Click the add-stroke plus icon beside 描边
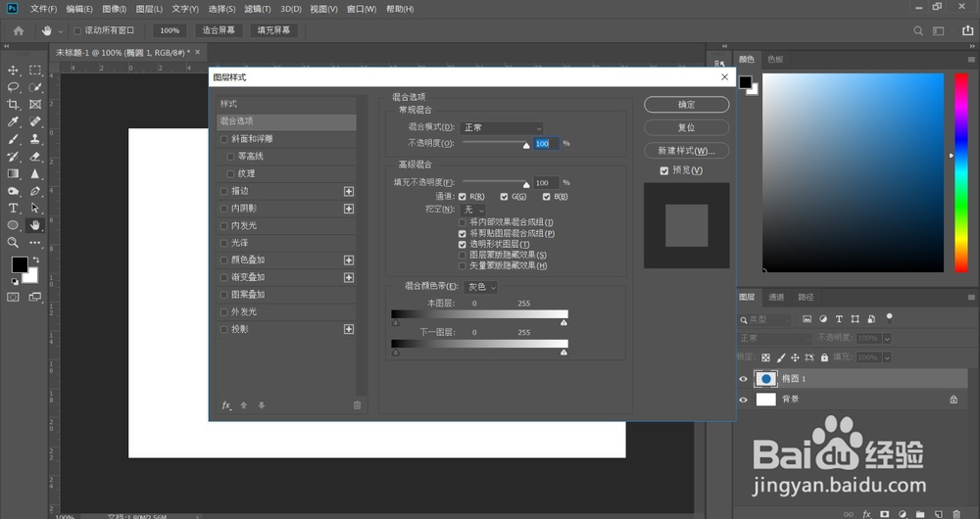This screenshot has width=980, height=519. click(x=349, y=191)
